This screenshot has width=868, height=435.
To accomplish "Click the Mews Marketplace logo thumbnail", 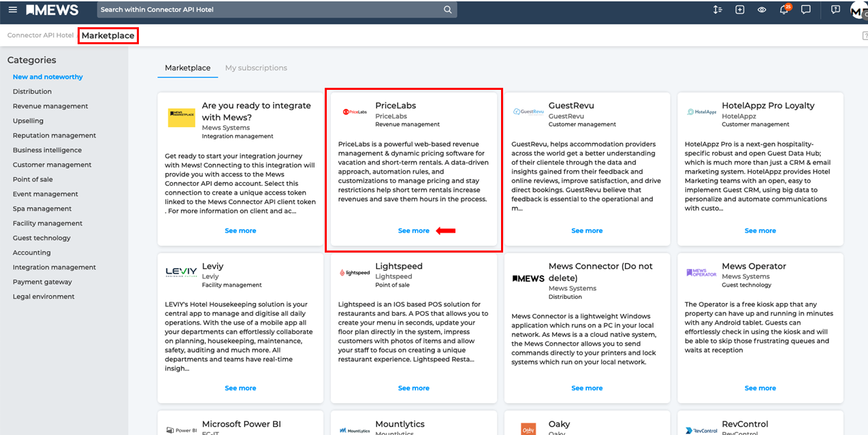I will pyautogui.click(x=181, y=118).
